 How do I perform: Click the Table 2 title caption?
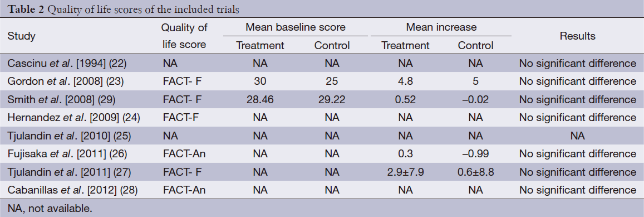tap(123, 9)
